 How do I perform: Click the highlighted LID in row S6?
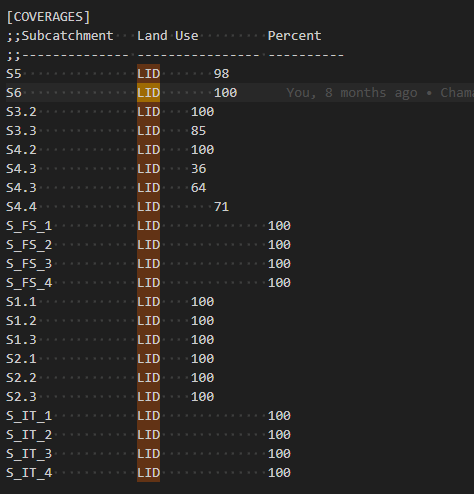click(x=149, y=93)
